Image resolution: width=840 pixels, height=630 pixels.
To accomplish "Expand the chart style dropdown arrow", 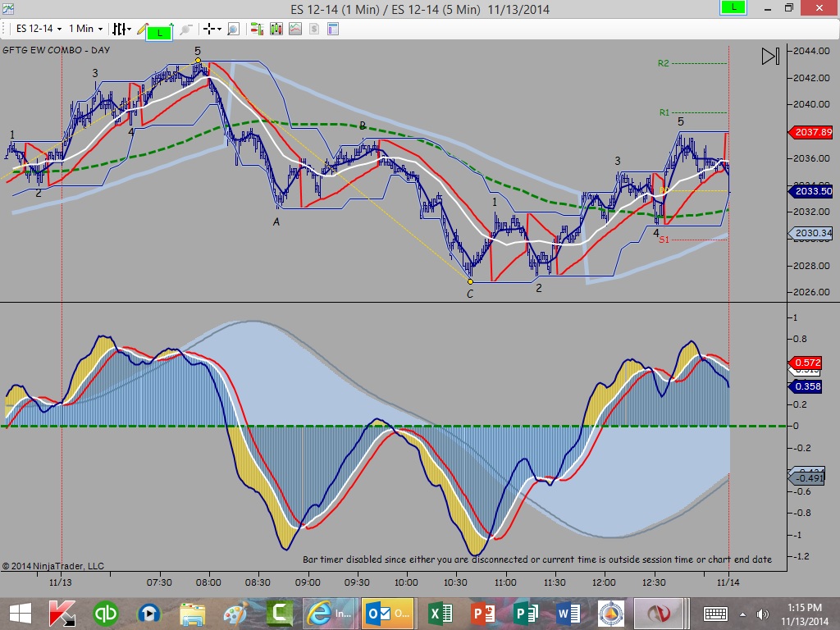I will pos(129,30).
